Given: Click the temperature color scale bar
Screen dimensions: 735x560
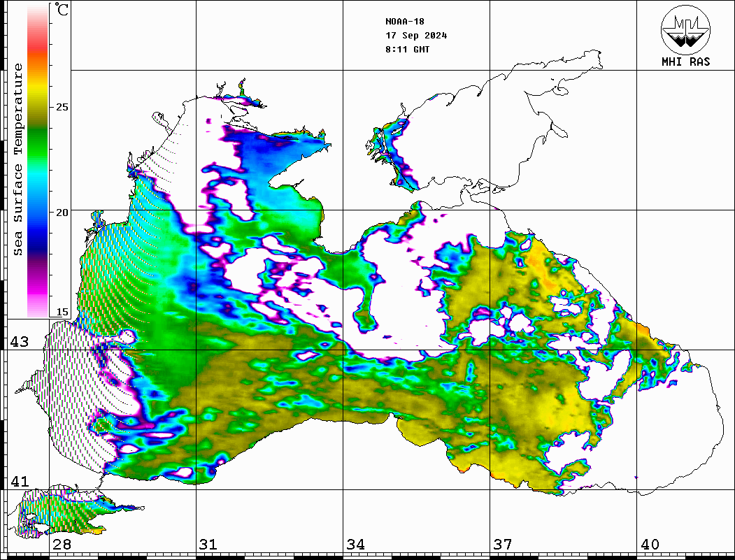Looking at the screenshot, I should 38,161.
